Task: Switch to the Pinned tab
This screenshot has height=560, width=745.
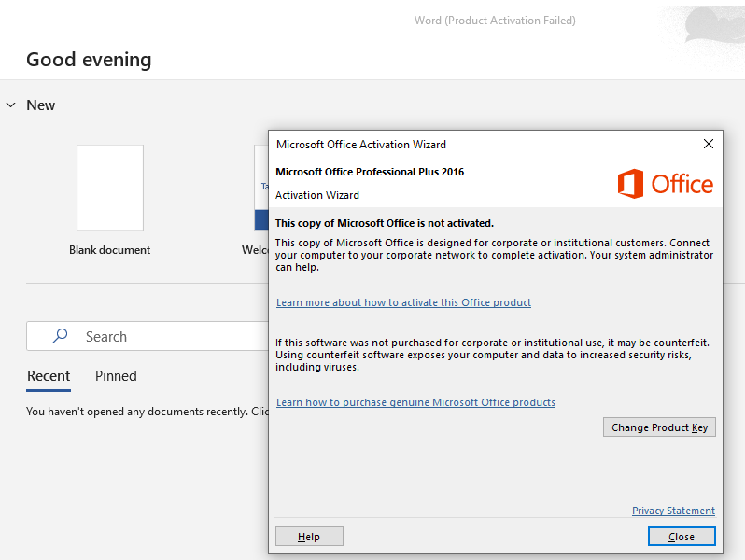Action: coord(116,376)
